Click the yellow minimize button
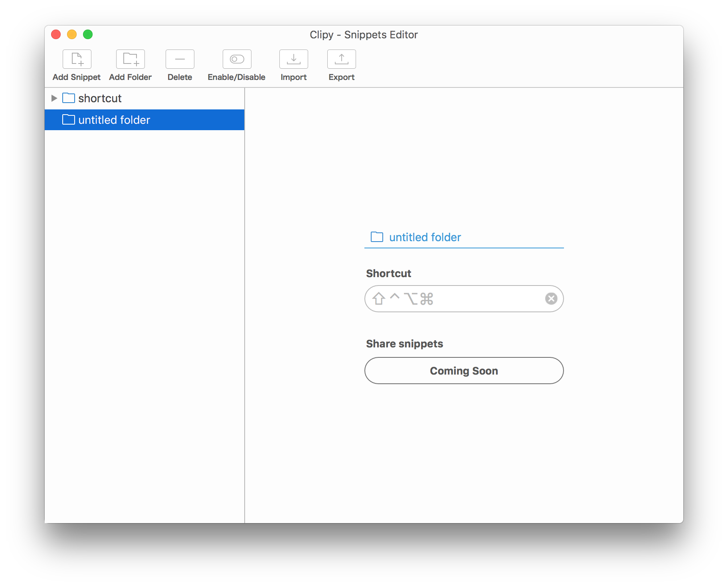The height and width of the screenshot is (587, 728). [72, 35]
